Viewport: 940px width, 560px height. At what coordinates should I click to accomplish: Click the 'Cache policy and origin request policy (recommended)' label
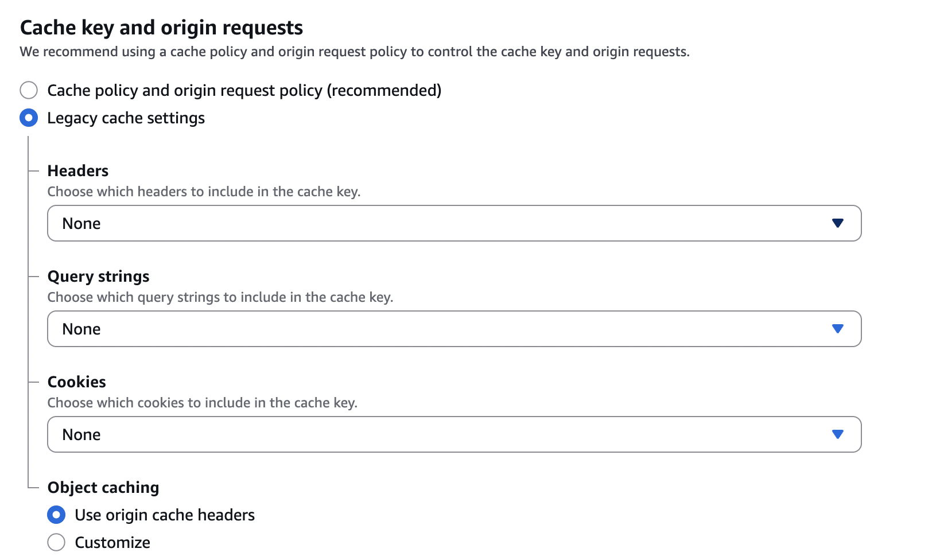tap(244, 90)
